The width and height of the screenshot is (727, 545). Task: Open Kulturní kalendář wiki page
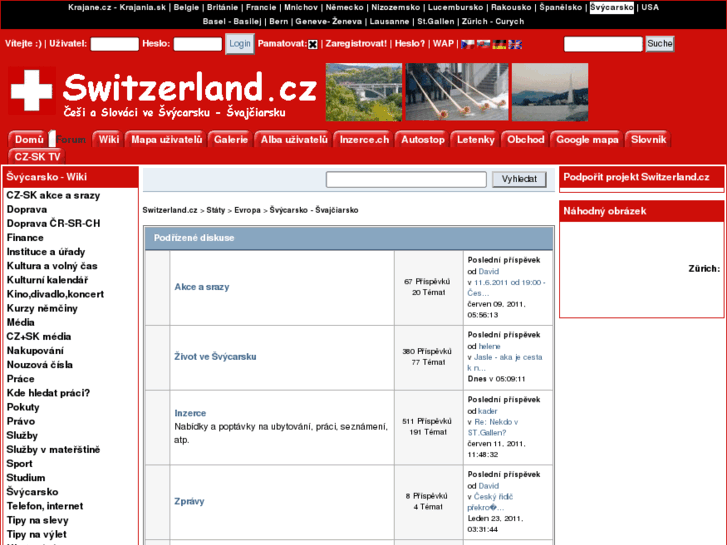tap(47, 280)
